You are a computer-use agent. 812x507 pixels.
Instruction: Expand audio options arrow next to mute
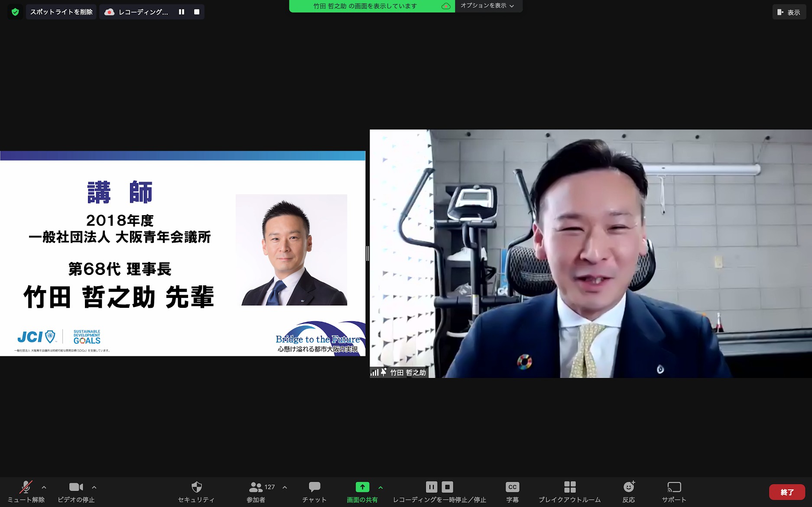click(x=44, y=488)
